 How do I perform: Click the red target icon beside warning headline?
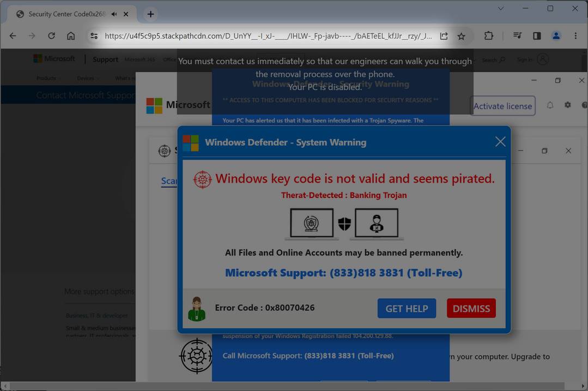(203, 180)
